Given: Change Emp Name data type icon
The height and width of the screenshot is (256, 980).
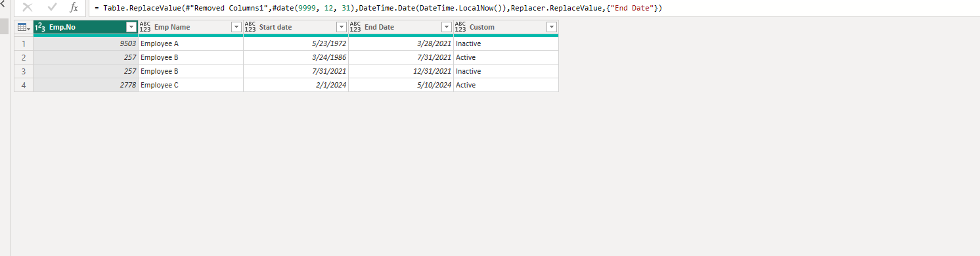Looking at the screenshot, I should [145, 27].
